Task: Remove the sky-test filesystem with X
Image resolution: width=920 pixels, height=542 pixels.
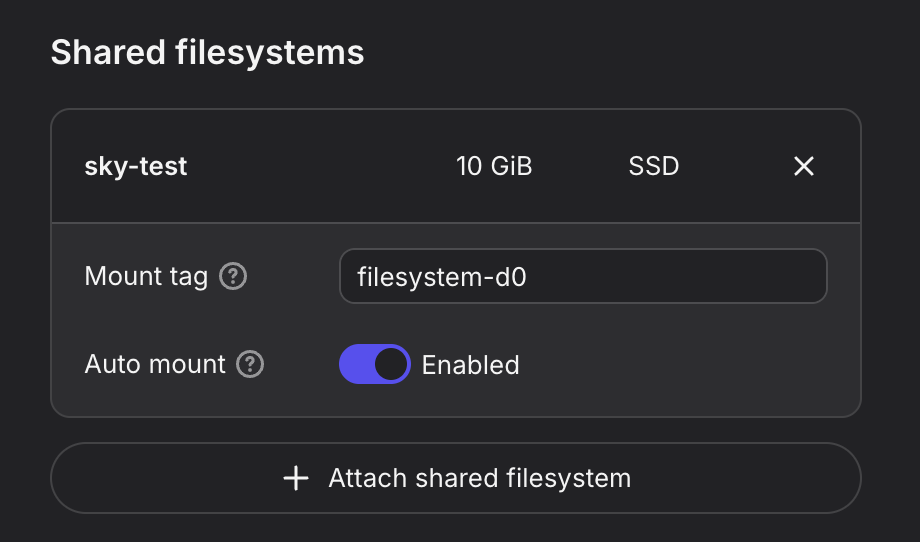Action: 803,166
